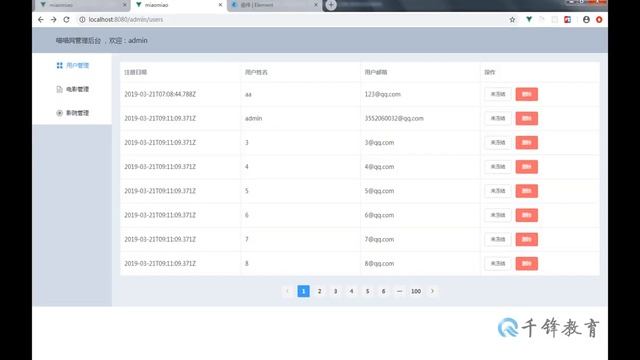640x360 pixels.
Task: Delete the user with email 3@qq.com
Action: click(527, 142)
